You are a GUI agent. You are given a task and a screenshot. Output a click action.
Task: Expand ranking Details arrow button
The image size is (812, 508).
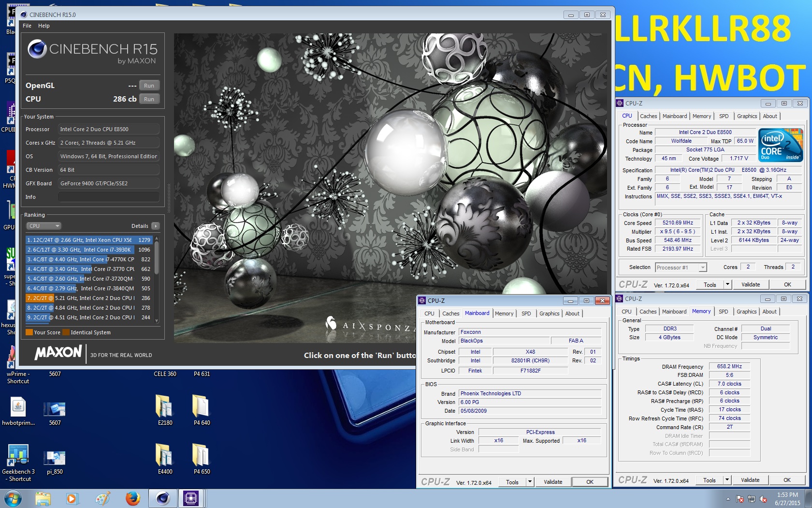click(x=155, y=226)
